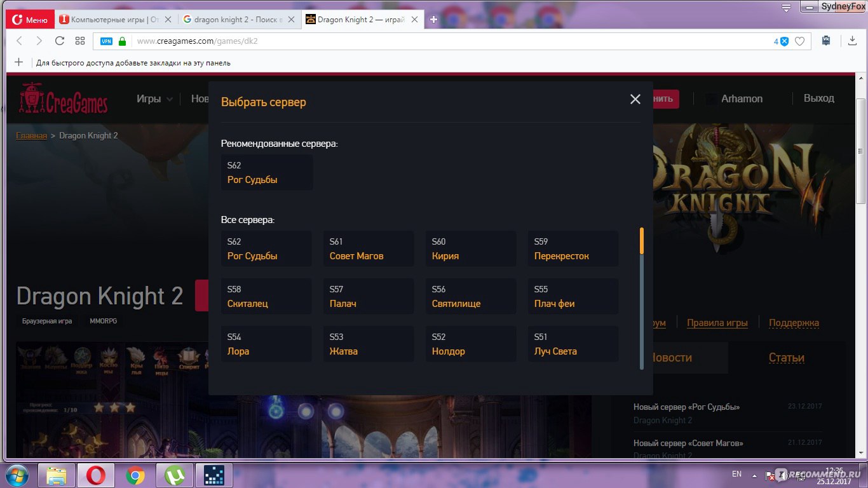The image size is (868, 488).
Task: Close the server selection dialog
Action: [x=635, y=99]
